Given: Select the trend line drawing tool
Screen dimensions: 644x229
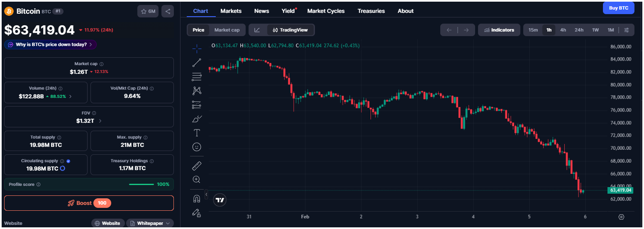Looking at the screenshot, I should pos(197,63).
